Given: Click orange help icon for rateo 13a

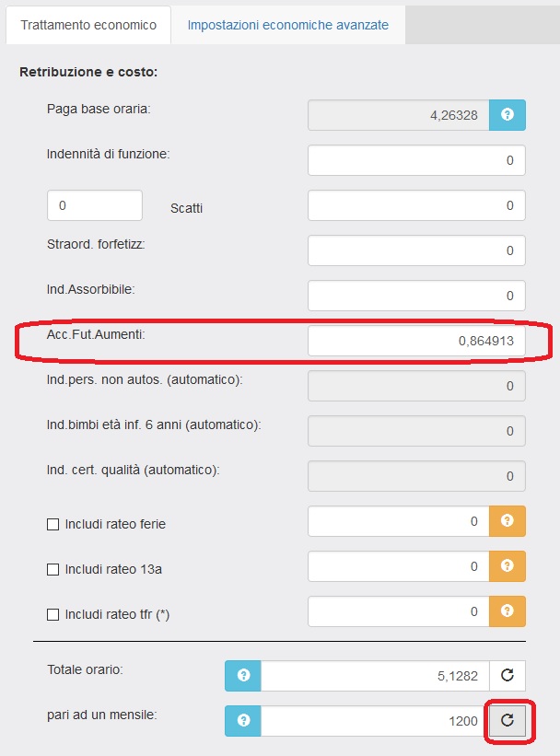Looking at the screenshot, I should click(x=507, y=566).
